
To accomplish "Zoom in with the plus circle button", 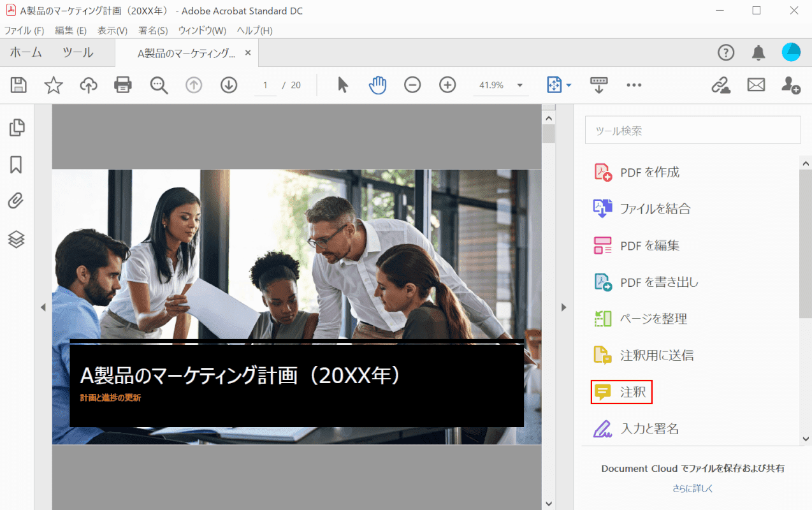I will point(448,85).
